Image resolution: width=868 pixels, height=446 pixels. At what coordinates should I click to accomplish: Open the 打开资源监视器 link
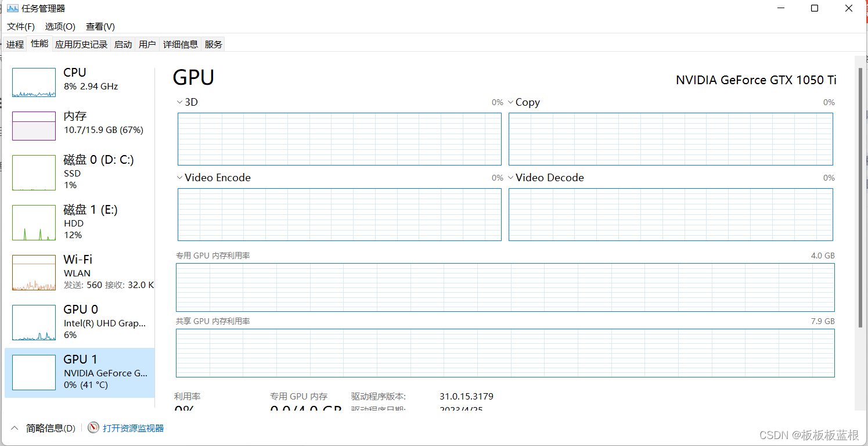[x=133, y=428]
